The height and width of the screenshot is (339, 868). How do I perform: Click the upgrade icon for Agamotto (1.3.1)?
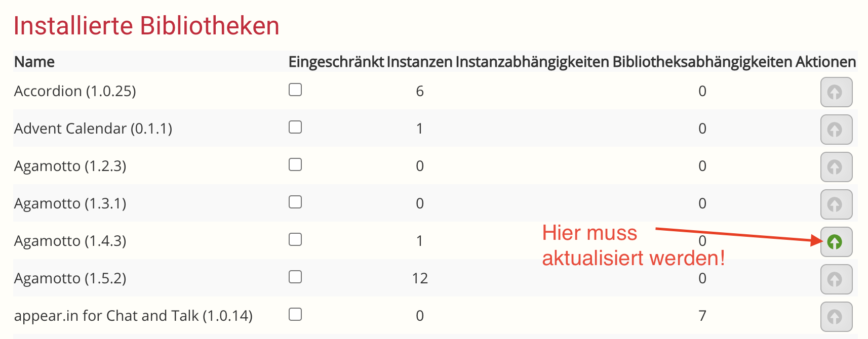(836, 204)
